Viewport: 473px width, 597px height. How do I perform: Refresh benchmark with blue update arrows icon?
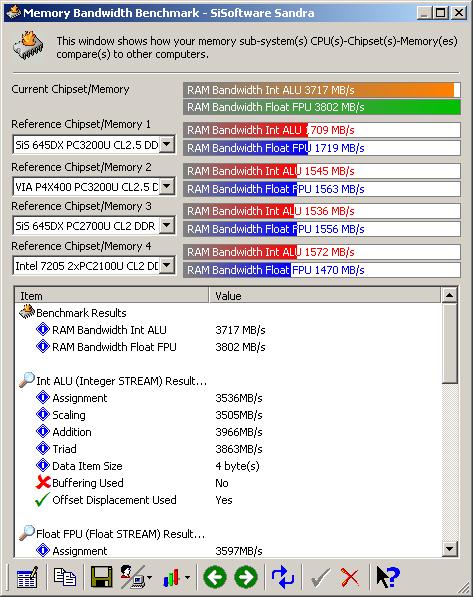283,577
